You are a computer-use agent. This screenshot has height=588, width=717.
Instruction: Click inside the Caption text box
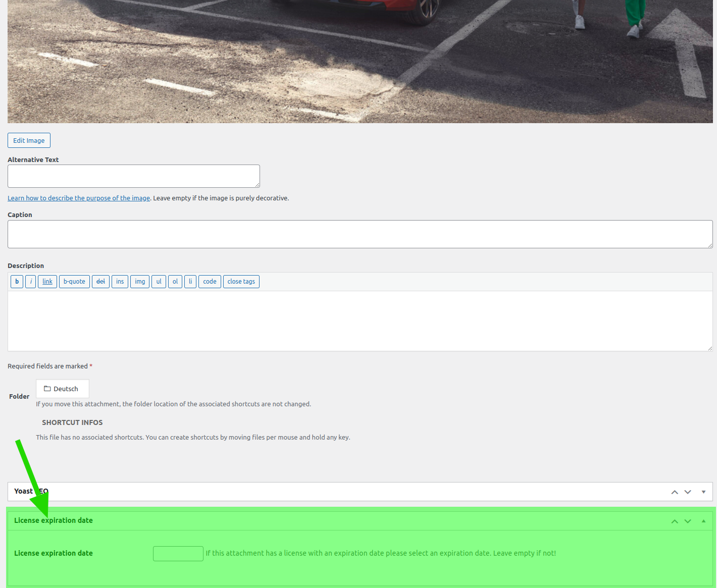[x=360, y=234]
